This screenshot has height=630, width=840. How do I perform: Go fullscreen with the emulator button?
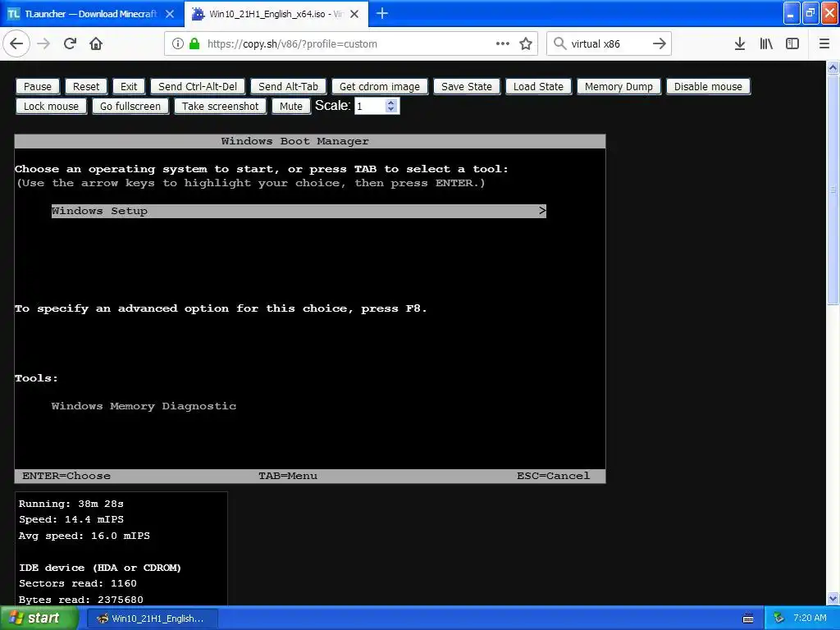[130, 106]
